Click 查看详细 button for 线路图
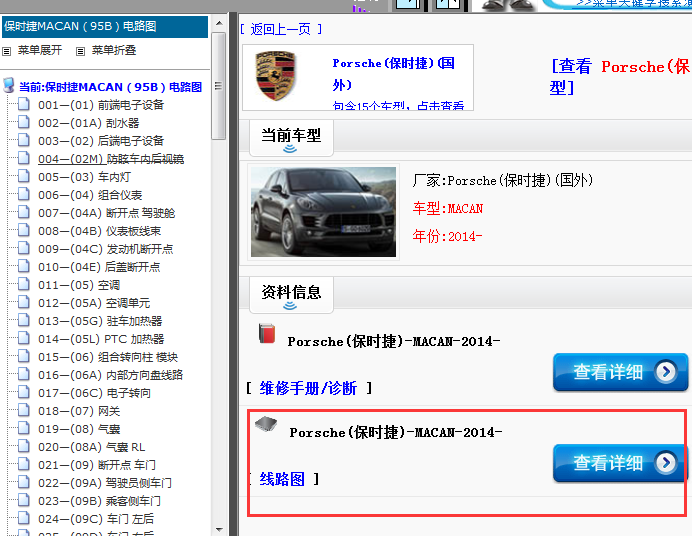692x536 pixels. pyautogui.click(x=621, y=463)
